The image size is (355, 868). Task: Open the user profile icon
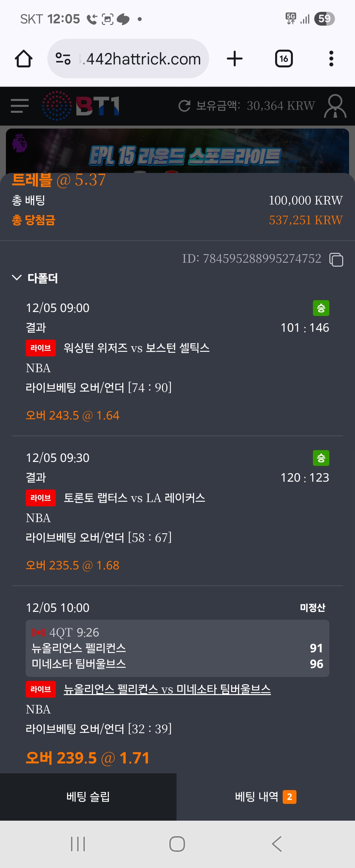(335, 106)
